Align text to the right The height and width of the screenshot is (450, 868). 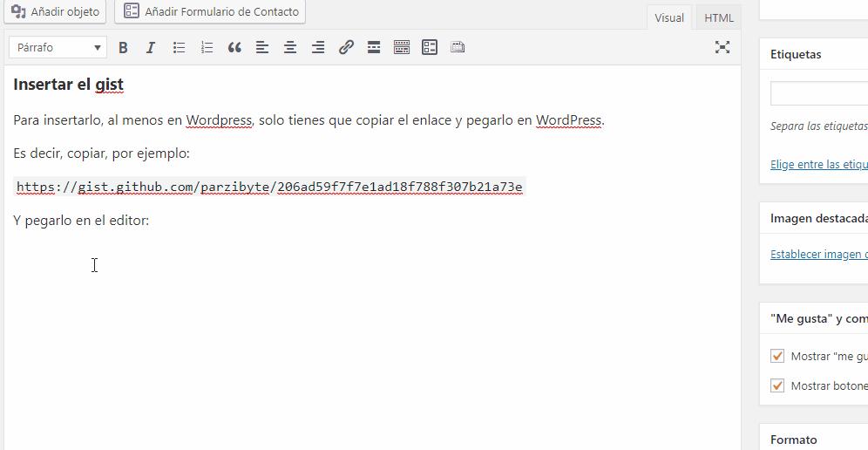(318, 48)
